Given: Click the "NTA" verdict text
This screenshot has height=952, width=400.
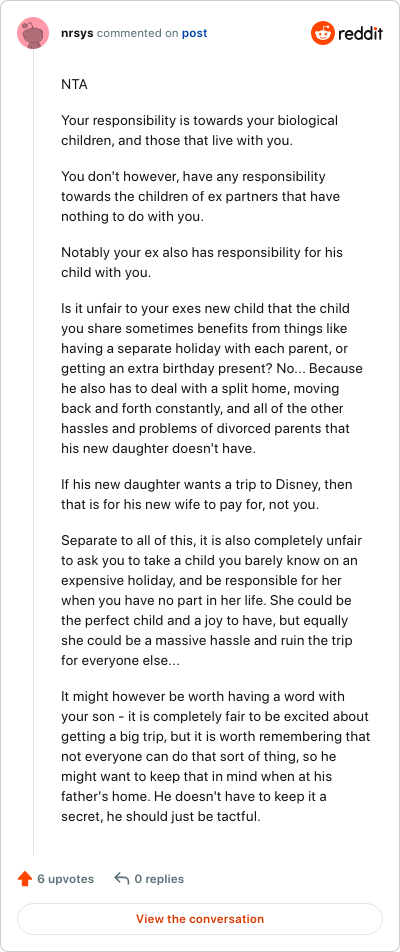Looking at the screenshot, I should pyautogui.click(x=74, y=84).
